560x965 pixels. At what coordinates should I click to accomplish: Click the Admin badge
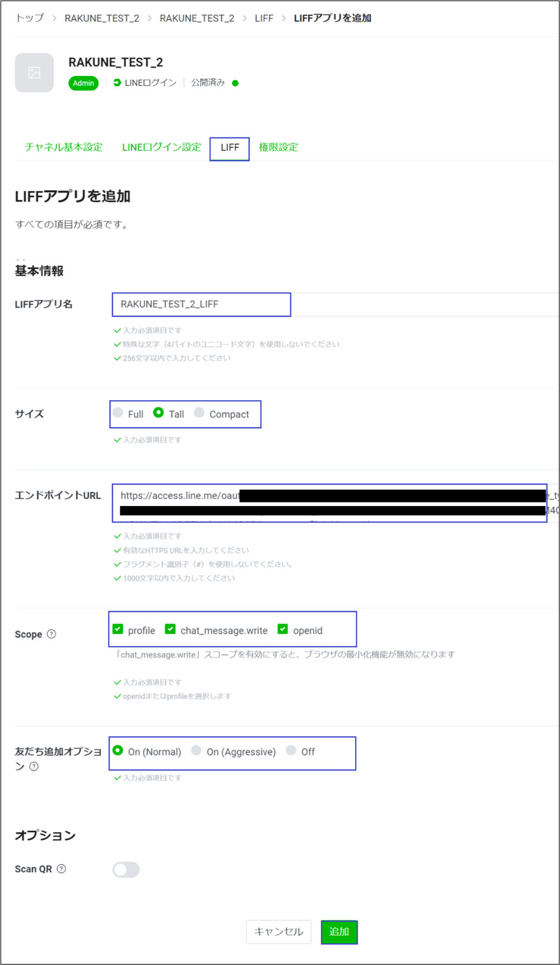(x=83, y=83)
